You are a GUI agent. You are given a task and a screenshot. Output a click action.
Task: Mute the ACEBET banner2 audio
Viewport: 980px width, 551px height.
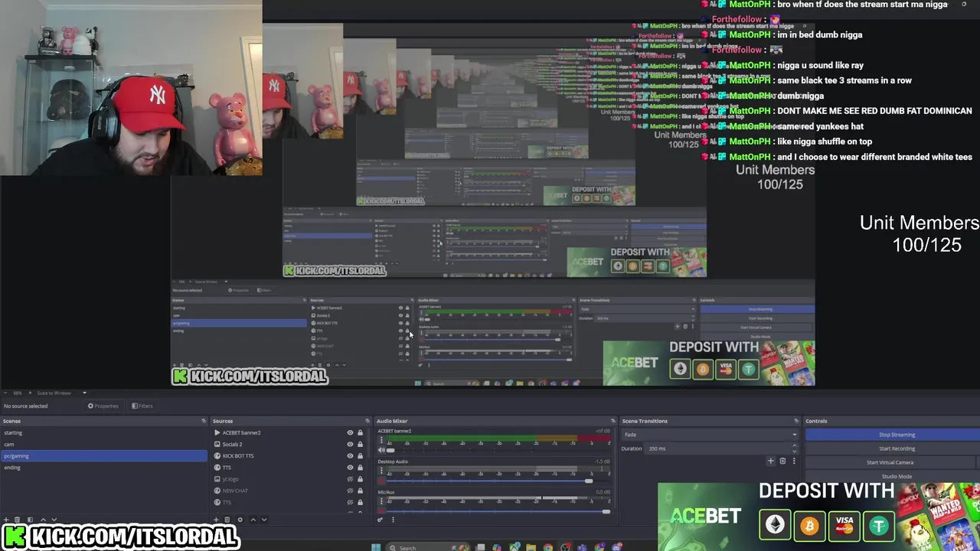[x=381, y=450]
